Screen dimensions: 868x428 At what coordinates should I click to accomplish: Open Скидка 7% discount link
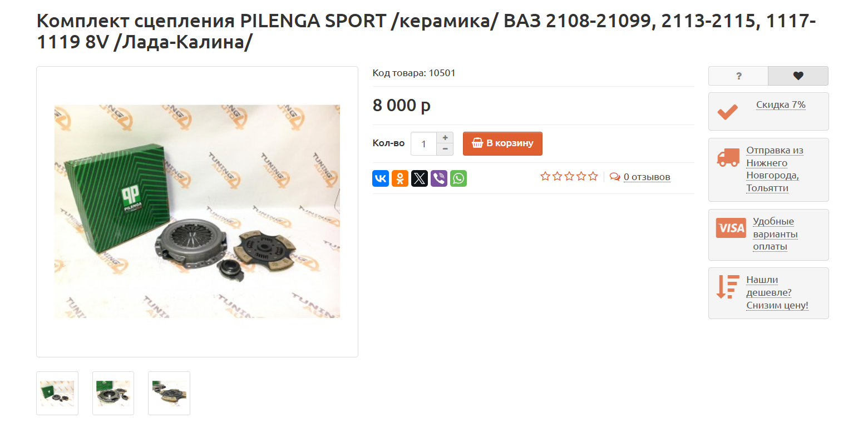781,105
